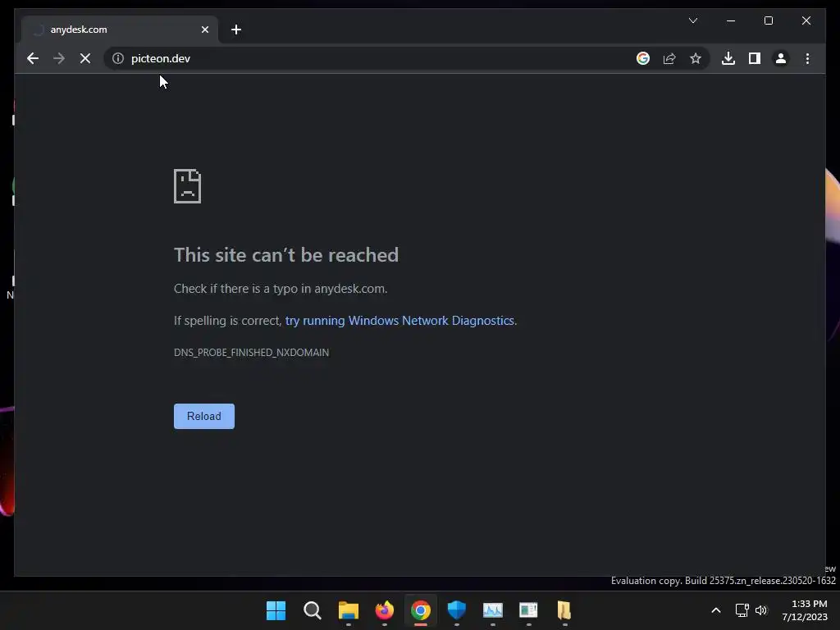Toggle the side panel

tap(755, 58)
